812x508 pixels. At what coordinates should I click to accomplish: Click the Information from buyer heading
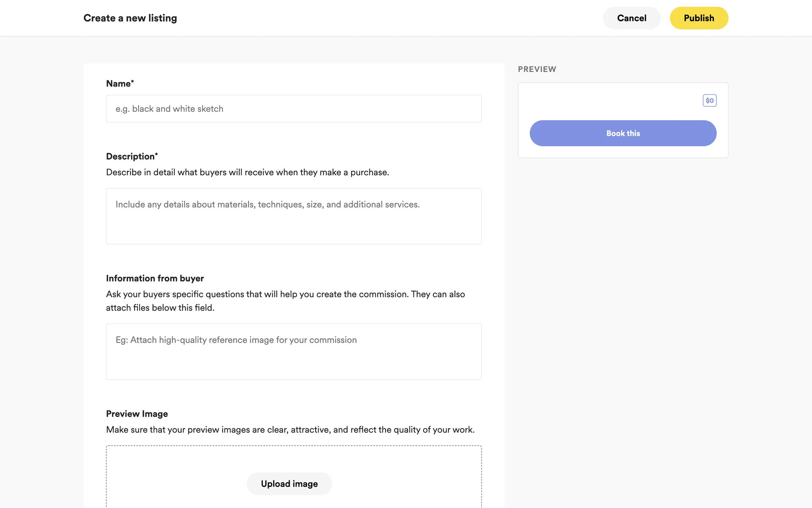click(x=155, y=278)
